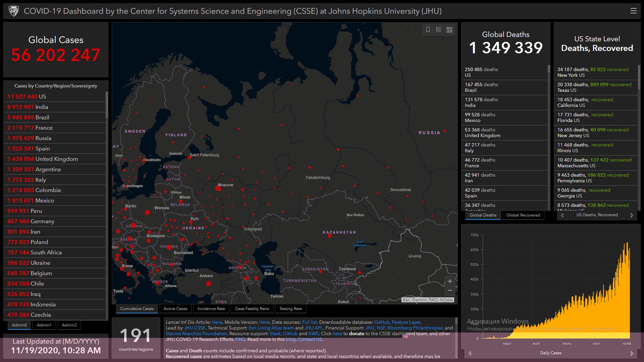The height and width of the screenshot is (362, 644).
Task: Select the Admin0 level list
Action: click(19, 325)
